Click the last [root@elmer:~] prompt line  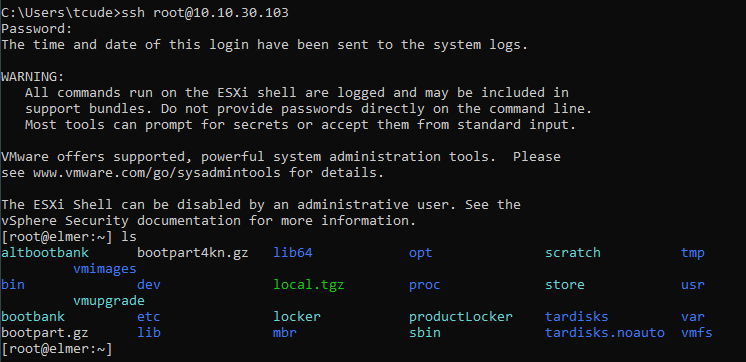(57, 349)
